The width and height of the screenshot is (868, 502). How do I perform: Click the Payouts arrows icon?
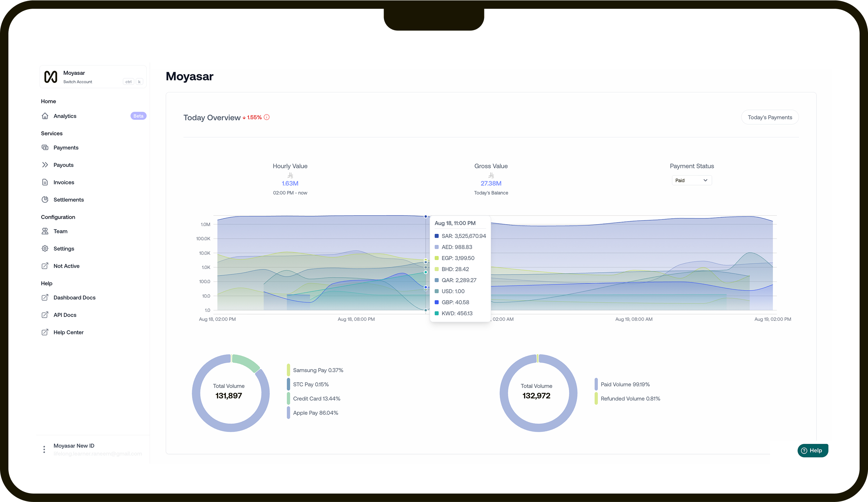pyautogui.click(x=45, y=165)
